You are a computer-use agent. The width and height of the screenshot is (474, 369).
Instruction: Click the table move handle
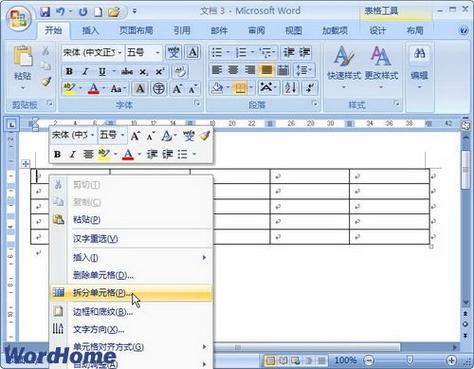click(x=25, y=164)
